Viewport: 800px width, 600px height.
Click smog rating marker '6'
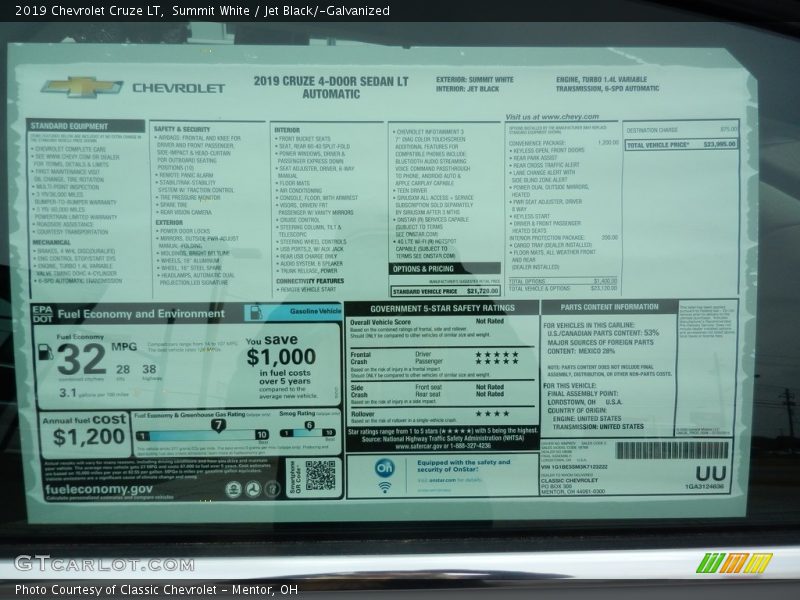click(x=309, y=426)
